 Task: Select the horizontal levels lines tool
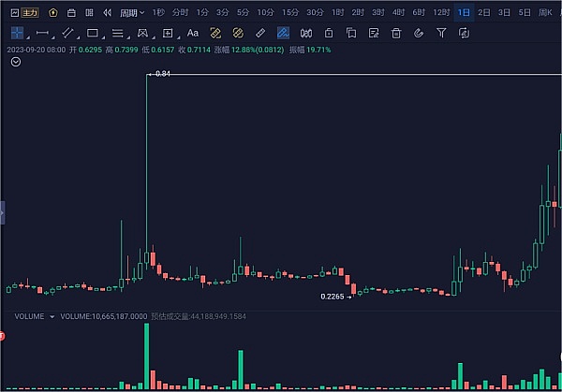tap(118, 34)
